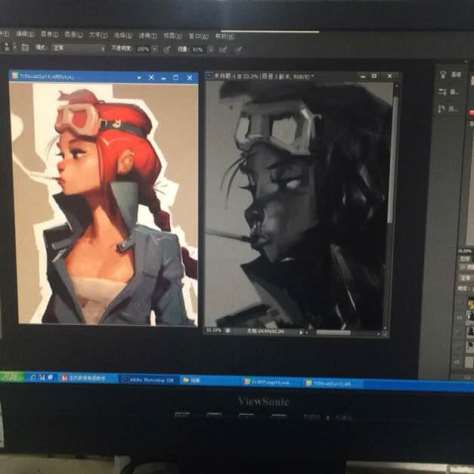474x474 pixels.
Task: Toggle the brush panel icon in the options bar
Action: [x=25, y=48]
